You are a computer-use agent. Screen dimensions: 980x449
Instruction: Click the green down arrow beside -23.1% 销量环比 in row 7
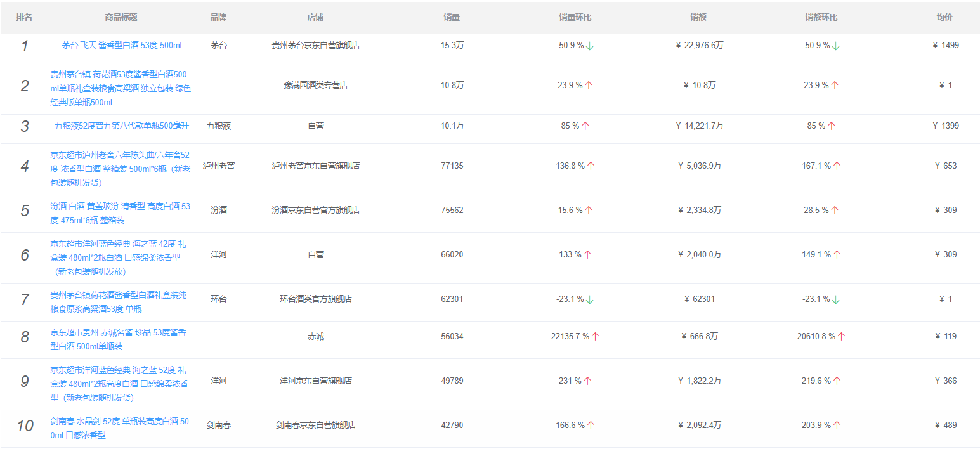[x=590, y=299]
